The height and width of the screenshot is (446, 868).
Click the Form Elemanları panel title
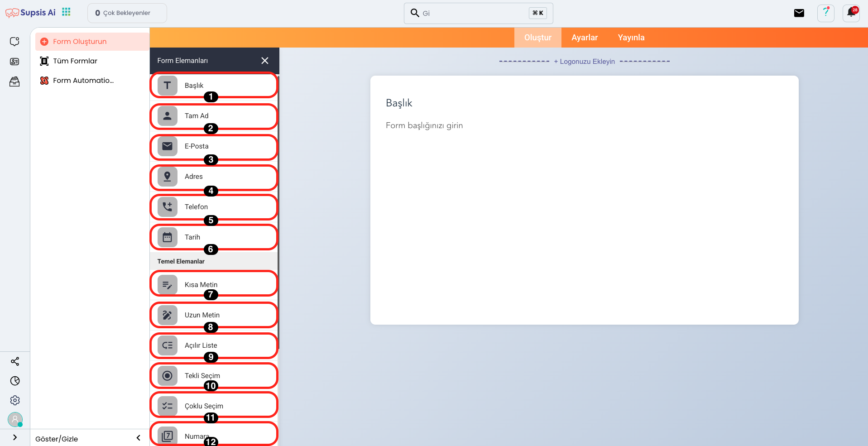[182, 61]
